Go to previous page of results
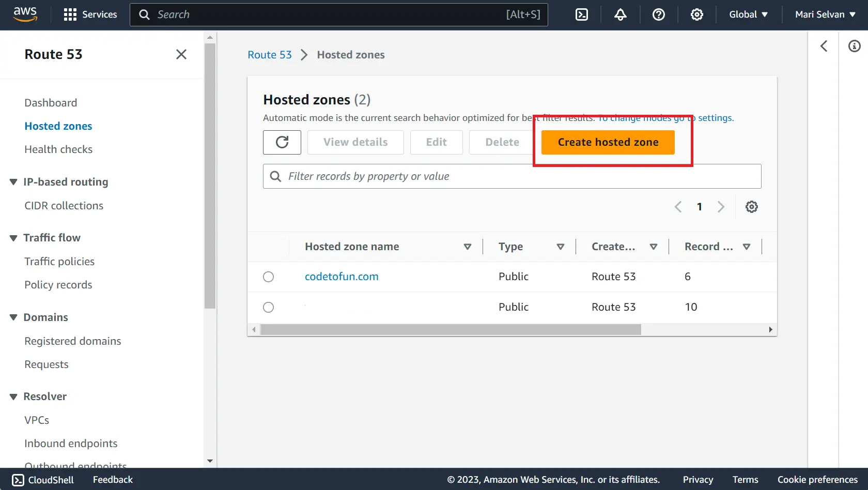Image resolution: width=868 pixels, height=490 pixels. click(678, 207)
